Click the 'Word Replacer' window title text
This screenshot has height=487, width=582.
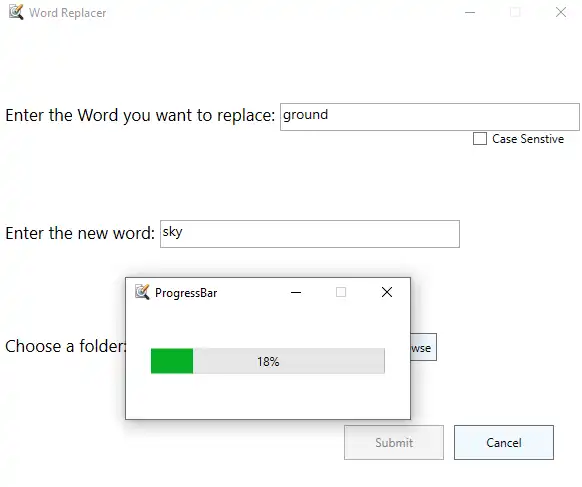click(68, 13)
